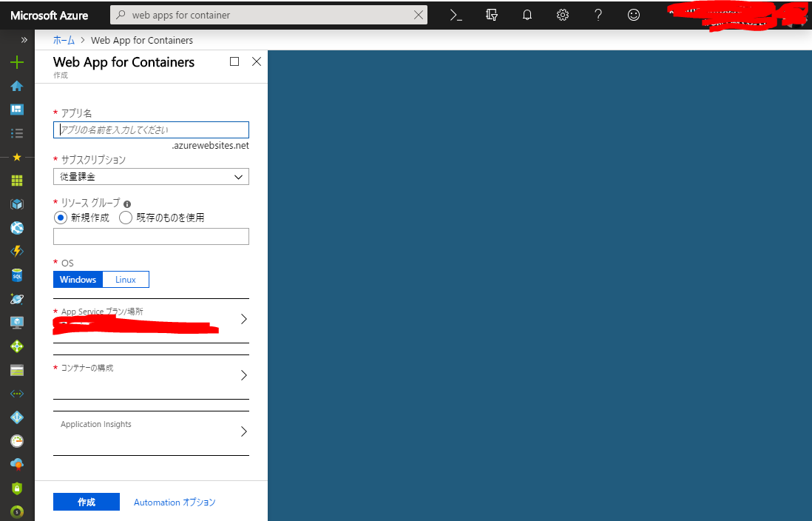This screenshot has width=812, height=521.
Task: Open Security Center shield icon
Action: [x=17, y=488]
